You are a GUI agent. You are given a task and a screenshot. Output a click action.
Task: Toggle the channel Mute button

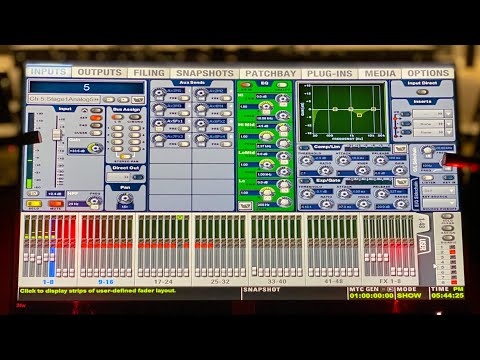[55, 203]
